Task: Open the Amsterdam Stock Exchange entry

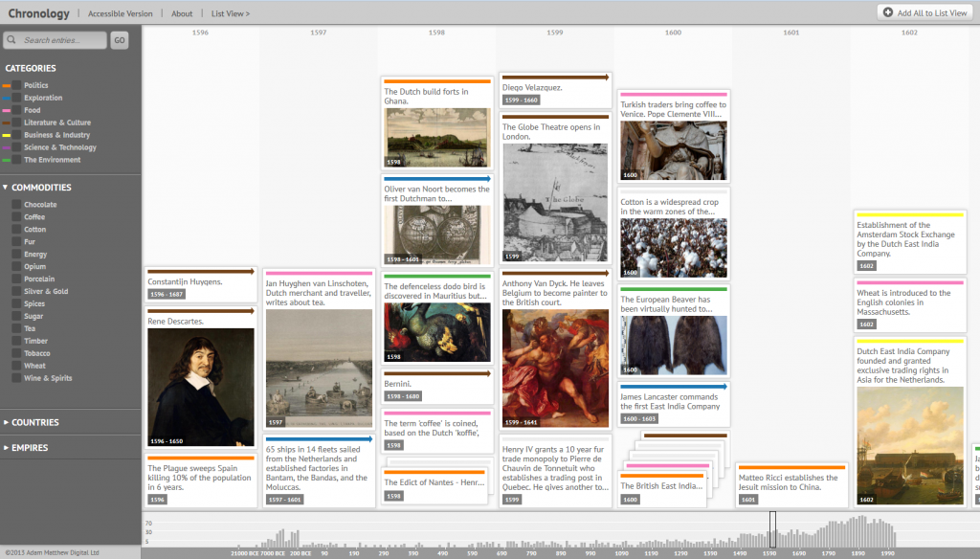Action: coord(910,242)
